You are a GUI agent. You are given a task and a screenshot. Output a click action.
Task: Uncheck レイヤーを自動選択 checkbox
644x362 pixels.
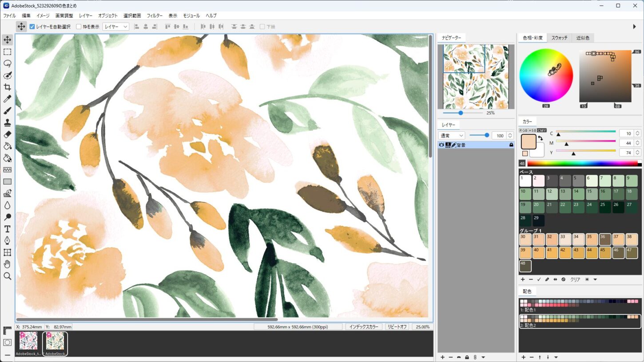click(32, 27)
